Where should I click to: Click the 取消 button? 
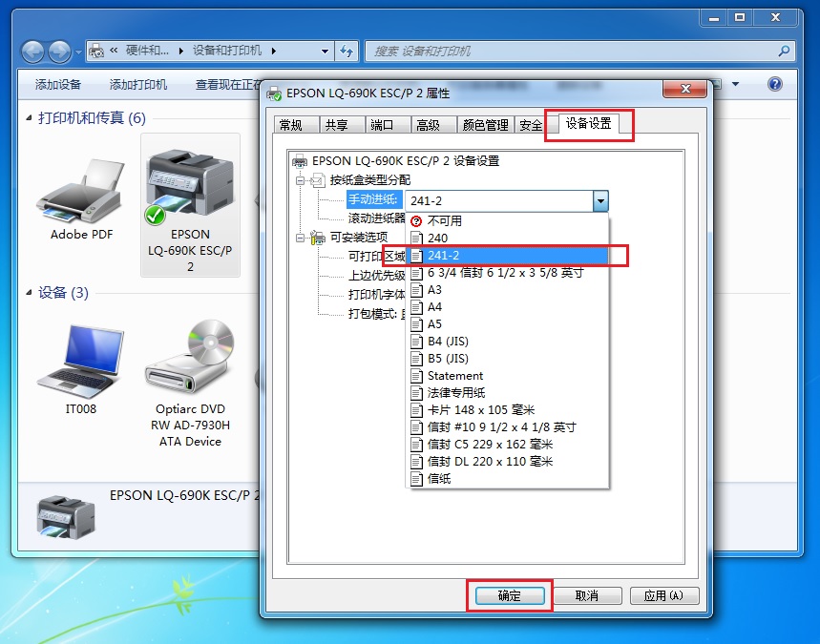point(587,596)
